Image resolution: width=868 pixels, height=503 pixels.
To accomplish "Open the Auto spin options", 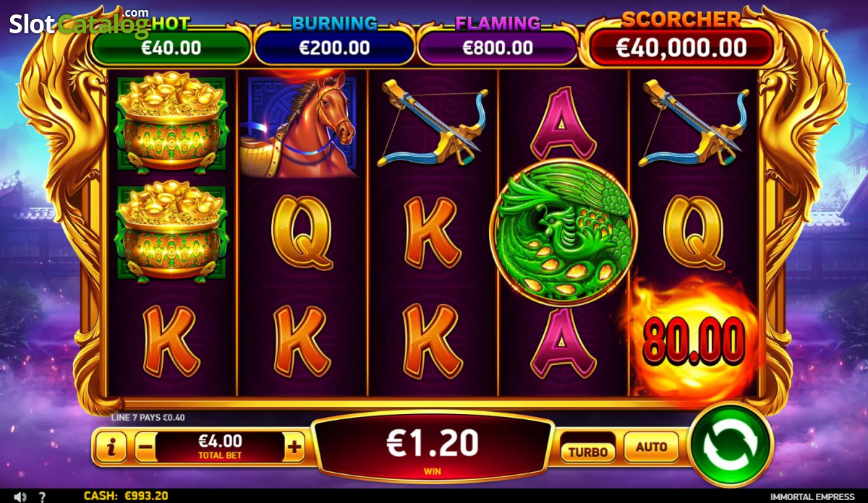I will tap(651, 447).
